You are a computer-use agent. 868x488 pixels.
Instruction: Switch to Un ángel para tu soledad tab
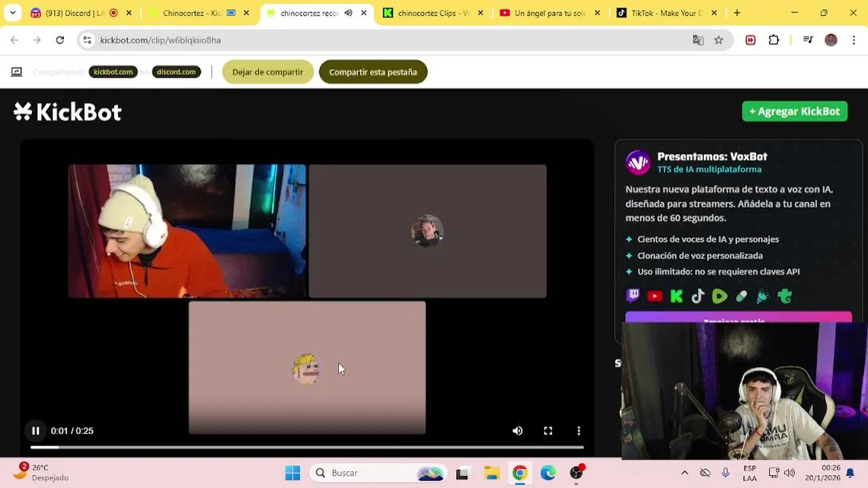[551, 13]
